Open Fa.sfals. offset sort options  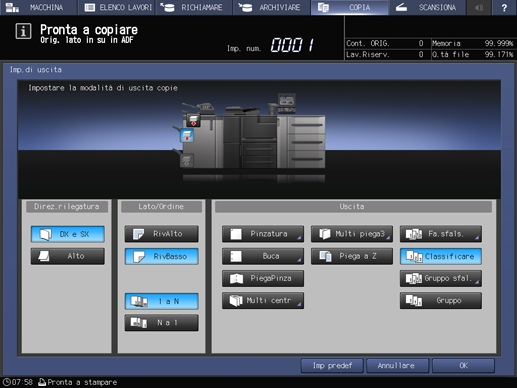click(x=441, y=234)
